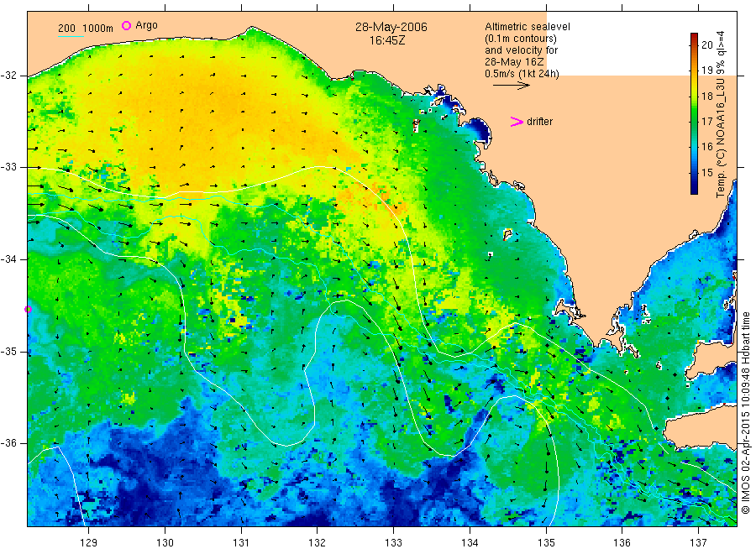This screenshot has width=756, height=554.
Task: Click the '(0.1m contours)' legend text
Action: (521, 39)
